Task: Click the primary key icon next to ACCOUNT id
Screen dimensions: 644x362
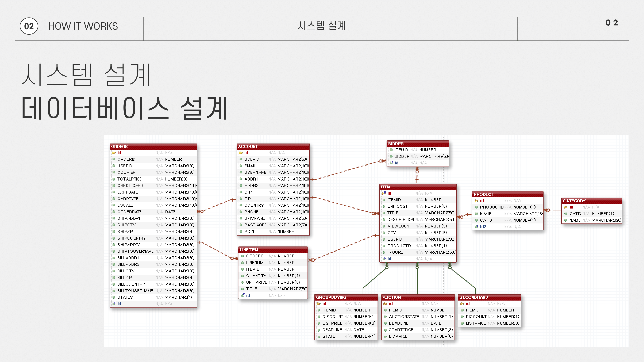Action: pyautogui.click(x=241, y=153)
